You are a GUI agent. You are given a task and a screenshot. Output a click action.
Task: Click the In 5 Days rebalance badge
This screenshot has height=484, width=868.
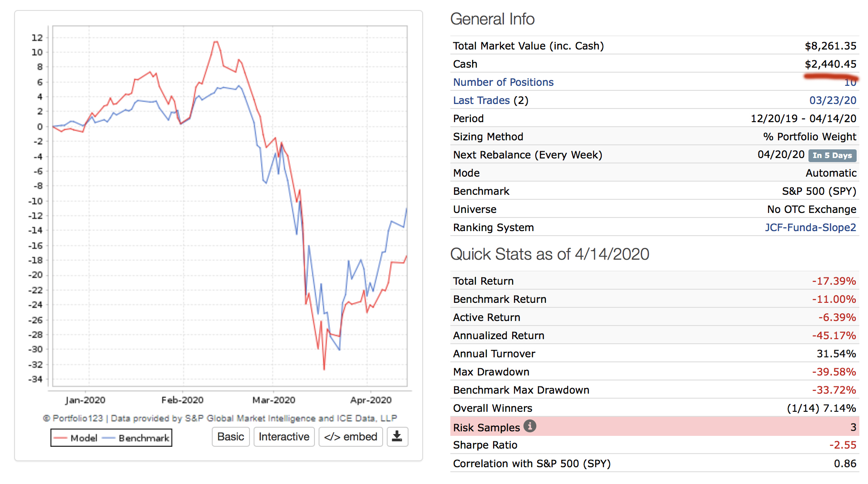pos(832,155)
